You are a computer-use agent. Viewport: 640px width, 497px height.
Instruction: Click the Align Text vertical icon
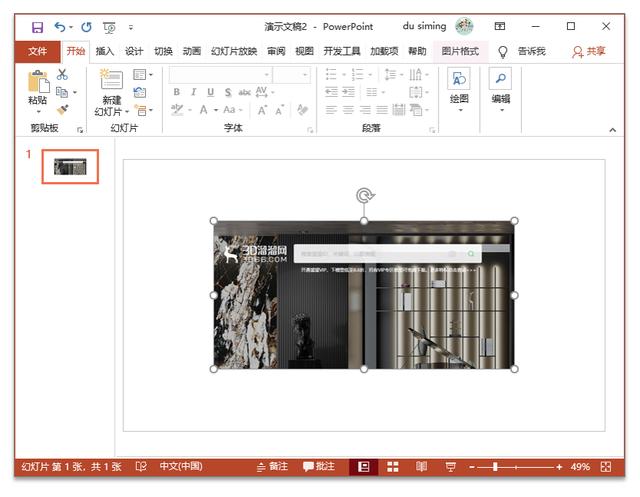pos(416,92)
